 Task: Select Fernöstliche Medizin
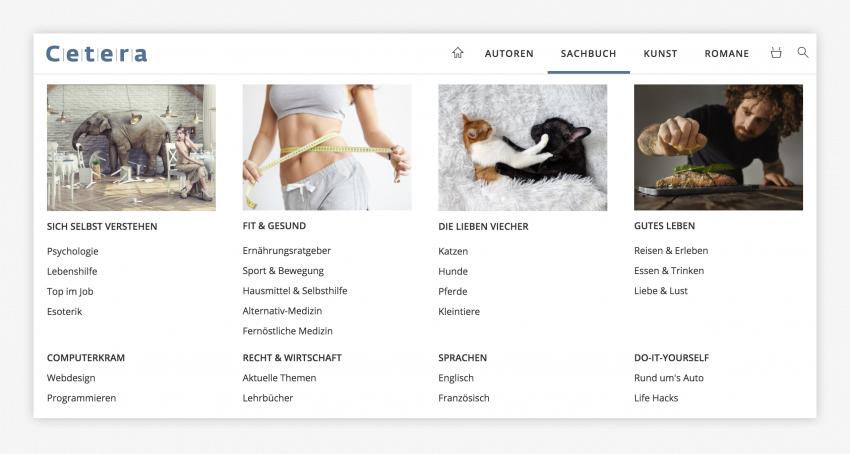pyautogui.click(x=288, y=331)
